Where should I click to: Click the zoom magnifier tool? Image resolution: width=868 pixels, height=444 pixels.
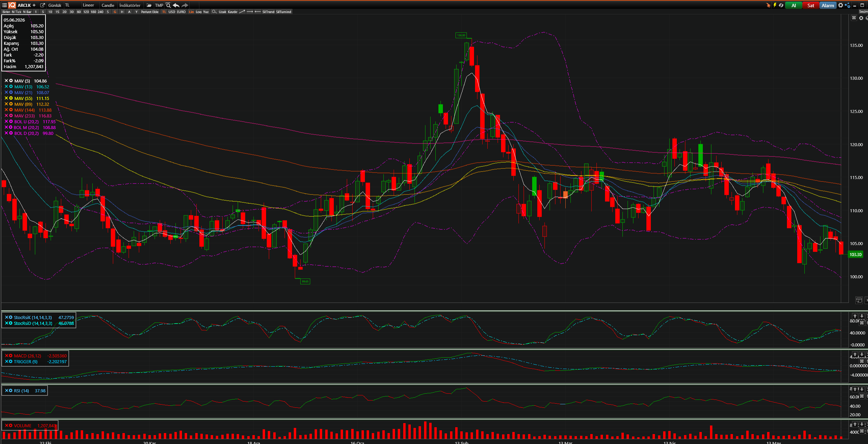pos(214,12)
